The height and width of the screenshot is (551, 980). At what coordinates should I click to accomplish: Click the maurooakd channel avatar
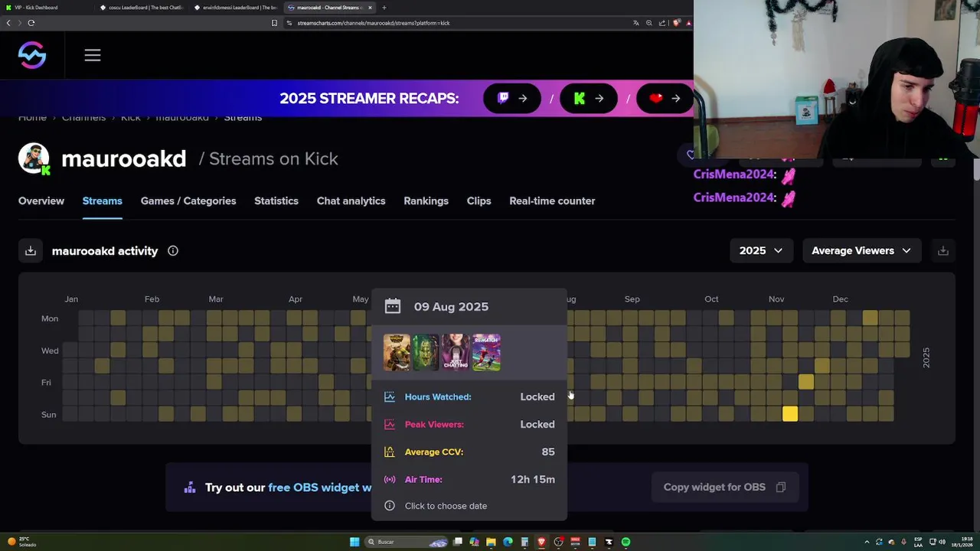(x=34, y=158)
